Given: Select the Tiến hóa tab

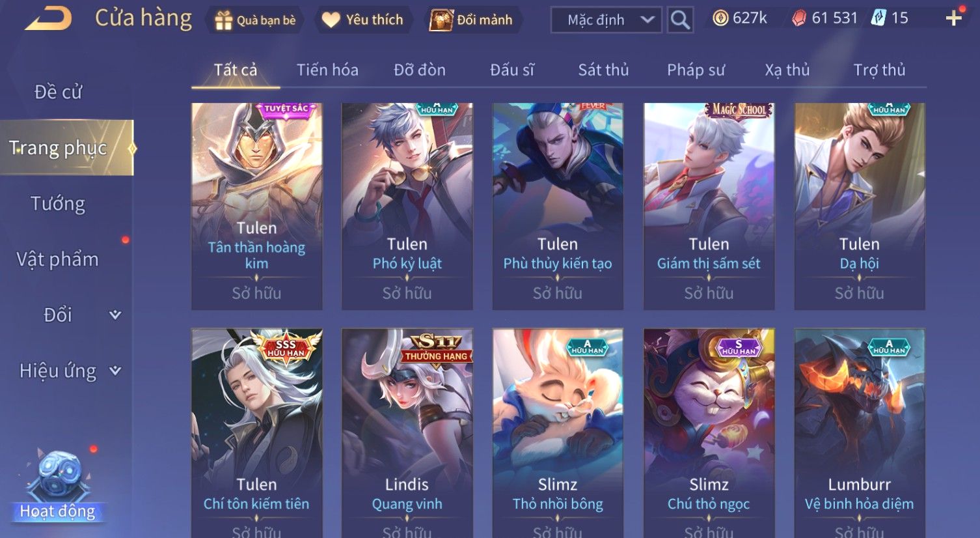Looking at the screenshot, I should coord(327,70).
